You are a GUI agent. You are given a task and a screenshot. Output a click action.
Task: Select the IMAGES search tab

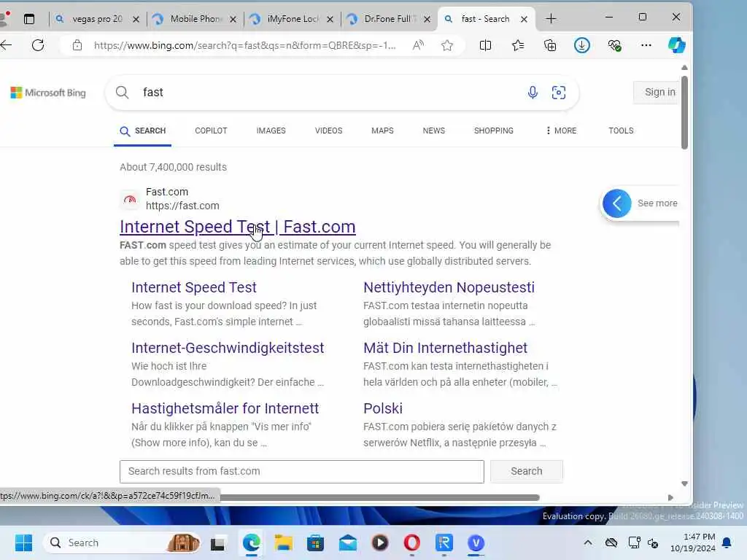(x=271, y=131)
